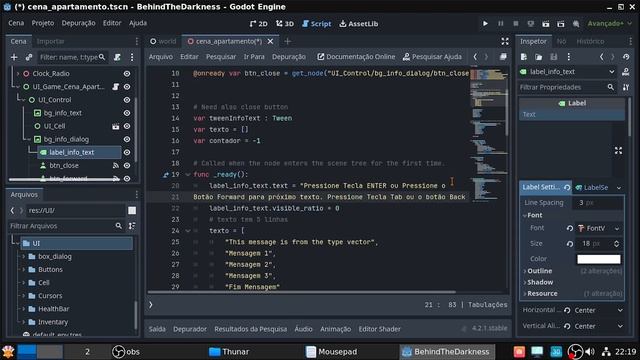Toggle split mode in FileSystem dock

(132, 211)
